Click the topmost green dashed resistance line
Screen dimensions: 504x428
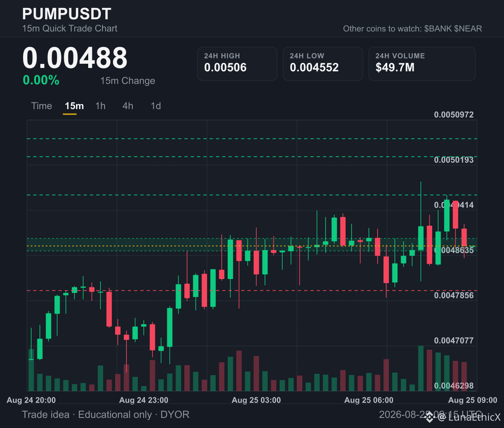pos(252,138)
